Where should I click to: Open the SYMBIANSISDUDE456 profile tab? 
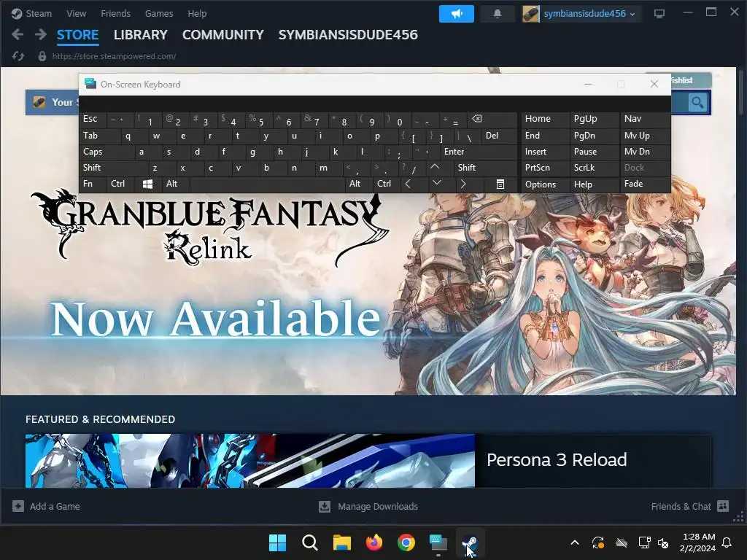pos(348,35)
